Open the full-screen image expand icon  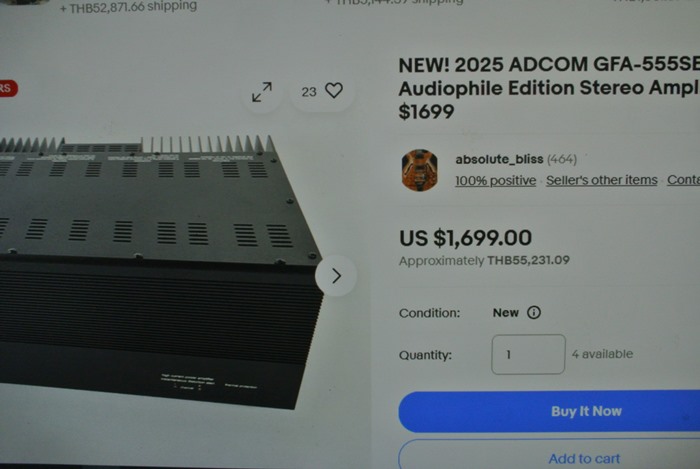pos(262,92)
